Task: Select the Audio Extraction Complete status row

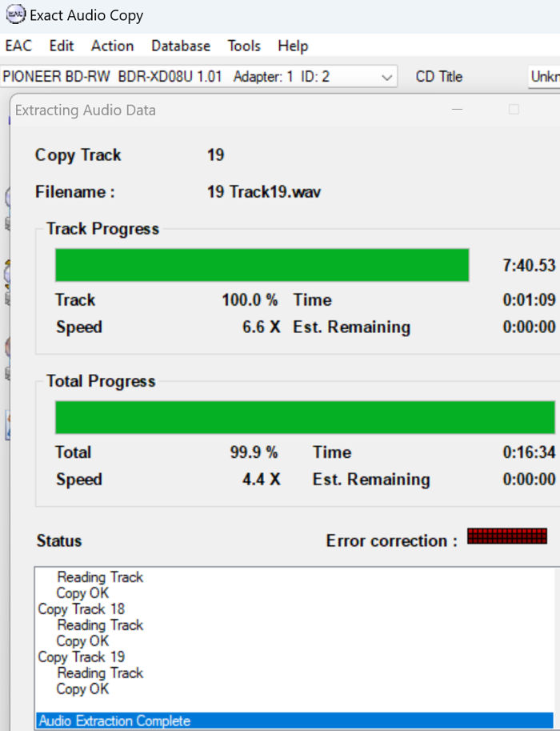Action: tap(295, 721)
